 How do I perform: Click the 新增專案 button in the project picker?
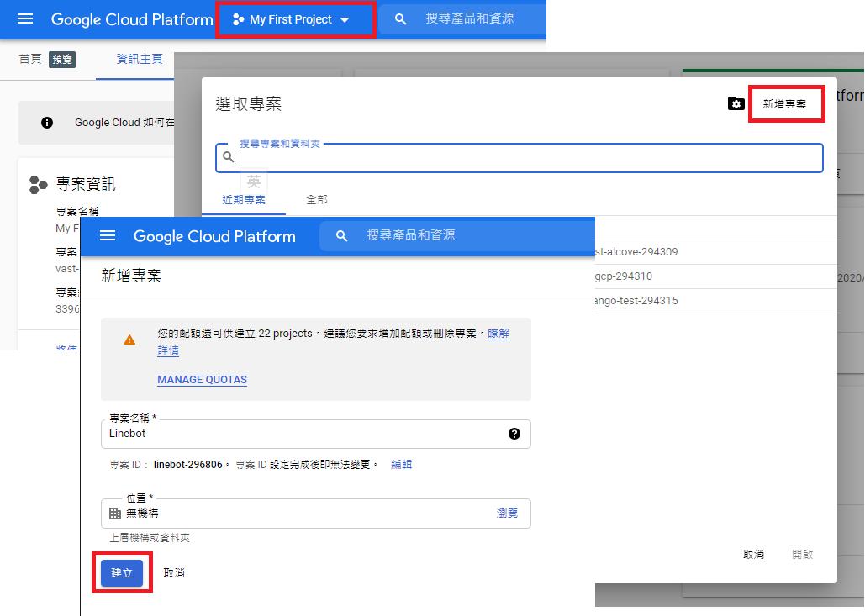pos(784,103)
